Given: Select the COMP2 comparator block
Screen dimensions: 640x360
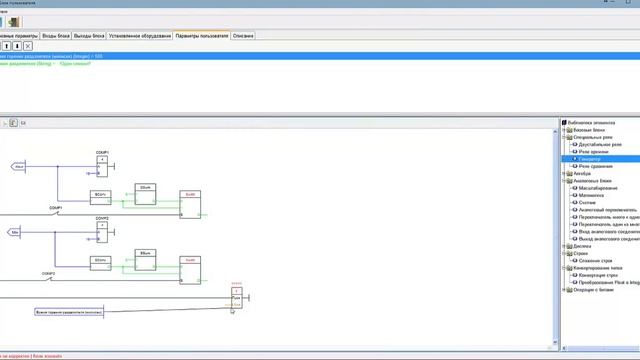Looking at the screenshot, I should pos(102,232).
